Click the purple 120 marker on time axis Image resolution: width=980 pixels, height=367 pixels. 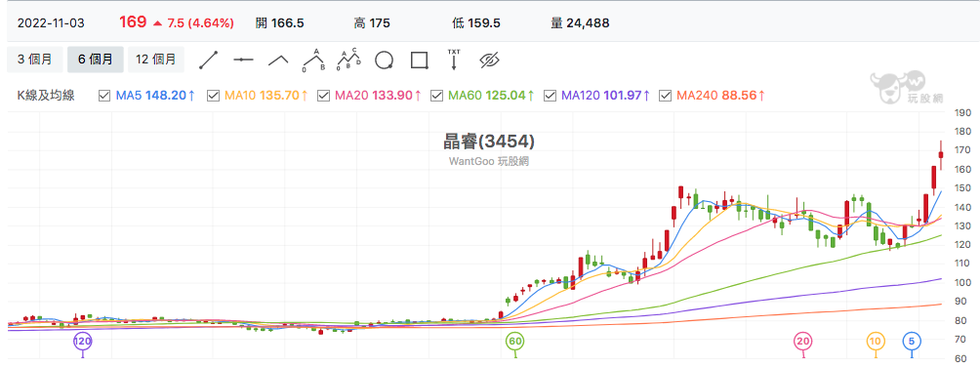[83, 342]
